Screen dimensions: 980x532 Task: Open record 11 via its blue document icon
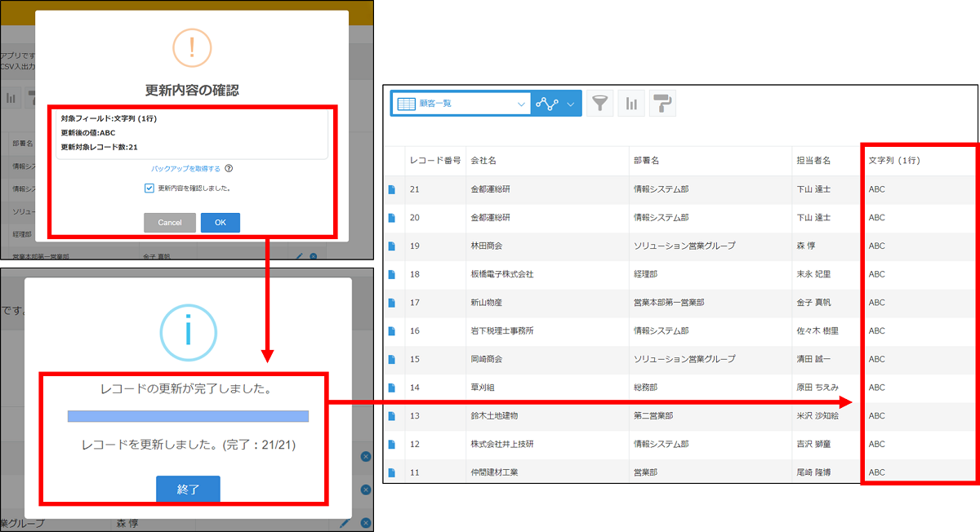394,472
